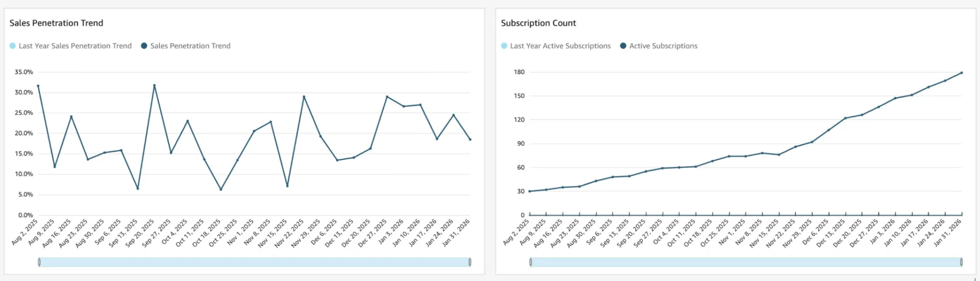Toggle the Active Subscriptions legend series
This screenshot has height=281, width=980.
[x=663, y=46]
